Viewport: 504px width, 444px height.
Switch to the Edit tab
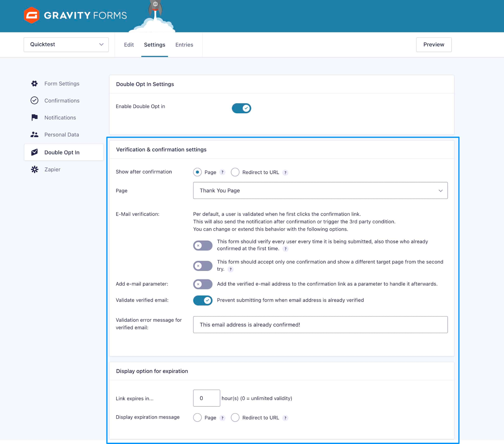pyautogui.click(x=129, y=45)
